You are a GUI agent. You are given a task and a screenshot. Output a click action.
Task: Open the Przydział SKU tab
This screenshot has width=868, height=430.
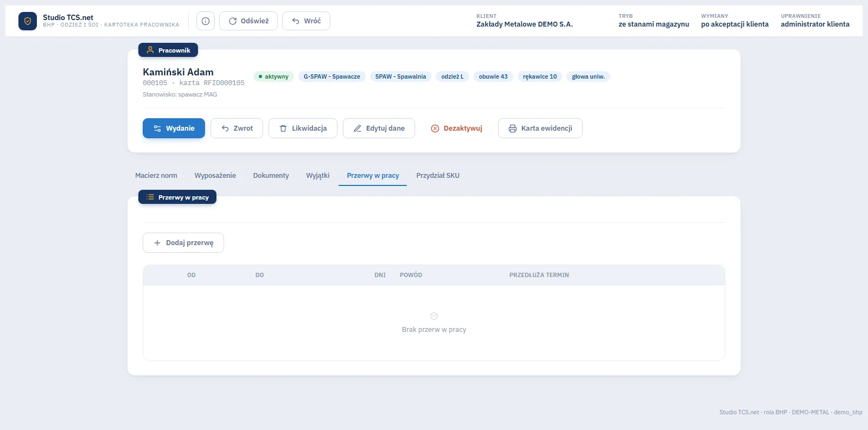(x=438, y=176)
